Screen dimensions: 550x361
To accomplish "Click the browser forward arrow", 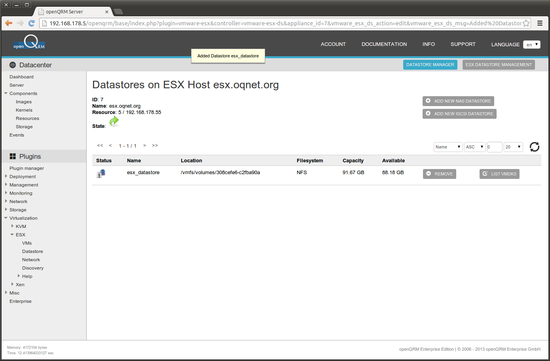I will [x=20, y=23].
